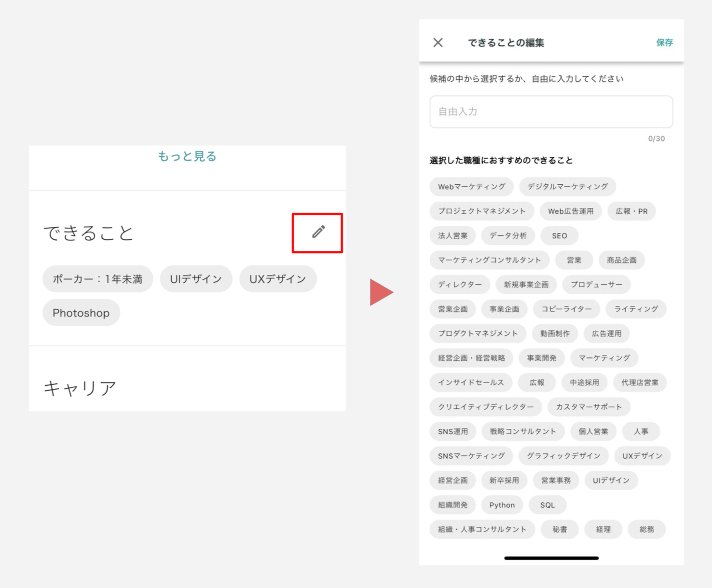Select the 動画制作 suggestion chip

coord(555,333)
